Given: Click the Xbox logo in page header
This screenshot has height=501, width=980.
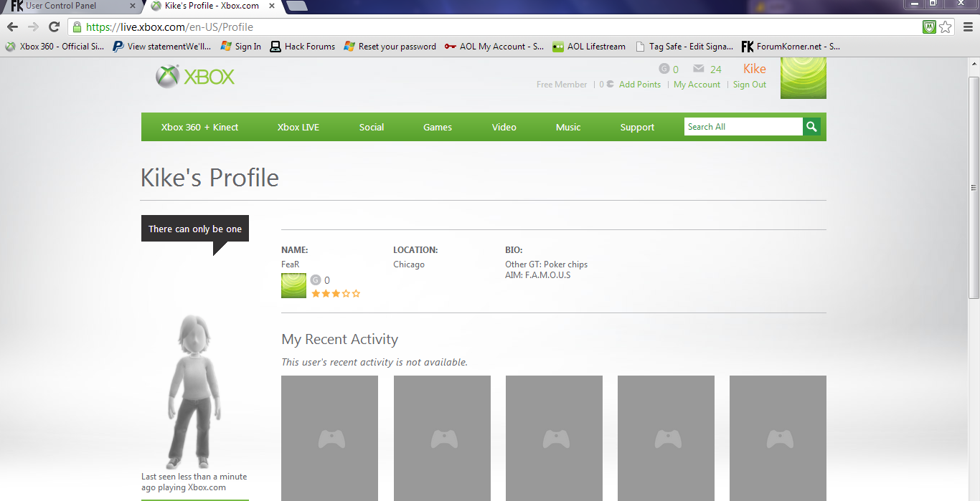Looking at the screenshot, I should click(195, 77).
